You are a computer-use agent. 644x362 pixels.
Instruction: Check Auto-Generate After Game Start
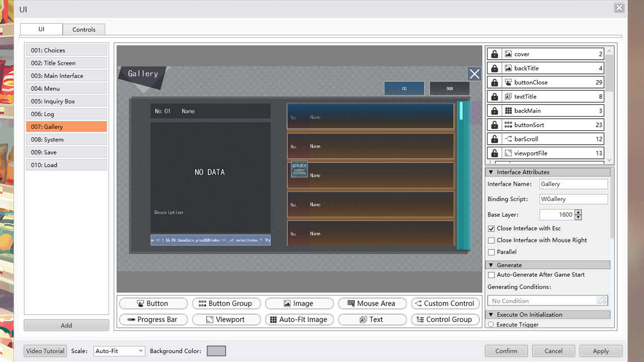click(x=492, y=275)
